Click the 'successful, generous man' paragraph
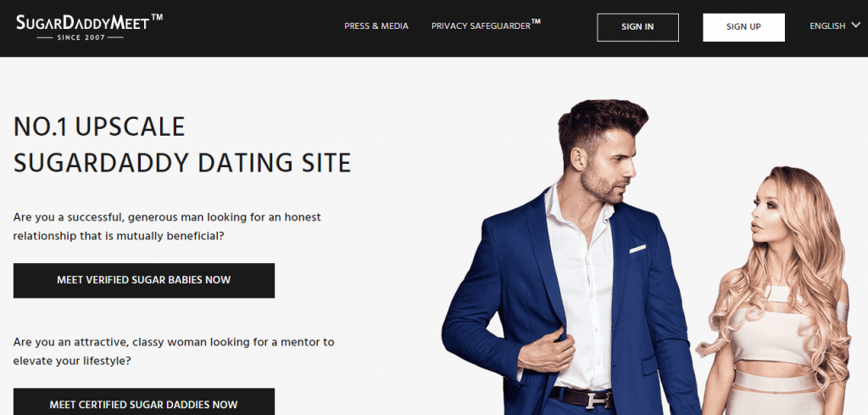Image resolution: width=868 pixels, height=415 pixels. (x=167, y=226)
